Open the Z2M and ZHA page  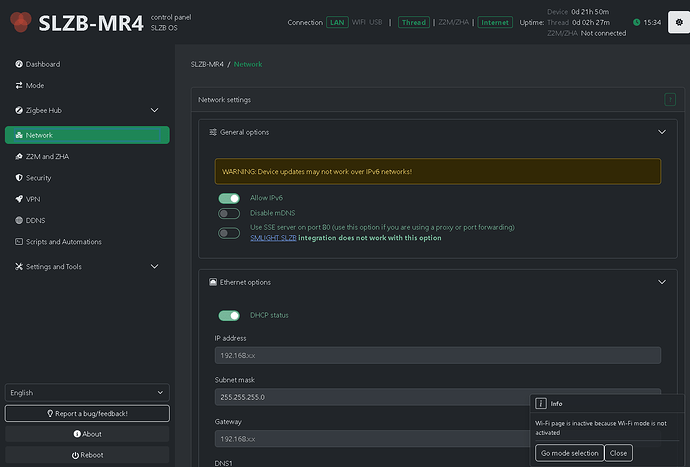click(x=48, y=157)
